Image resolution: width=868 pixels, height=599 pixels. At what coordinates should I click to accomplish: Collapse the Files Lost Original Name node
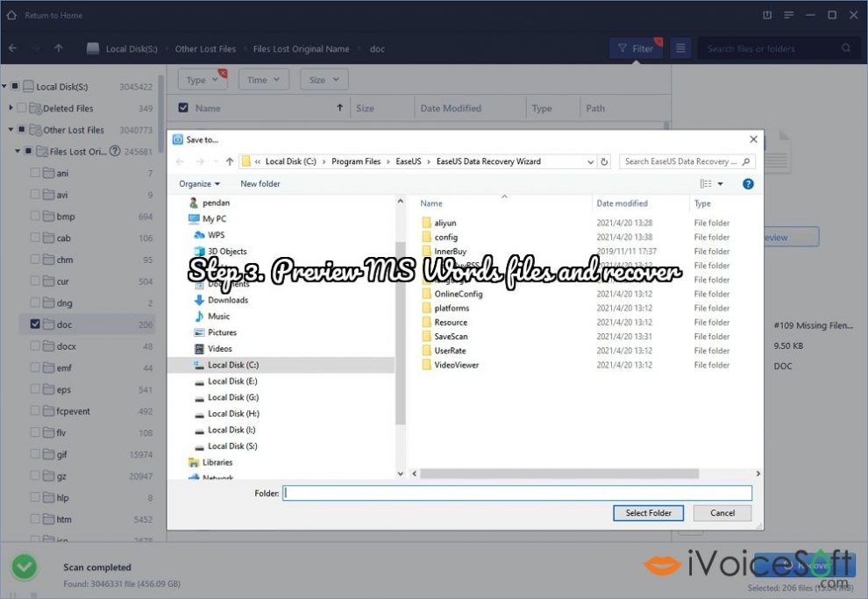pos(18,151)
